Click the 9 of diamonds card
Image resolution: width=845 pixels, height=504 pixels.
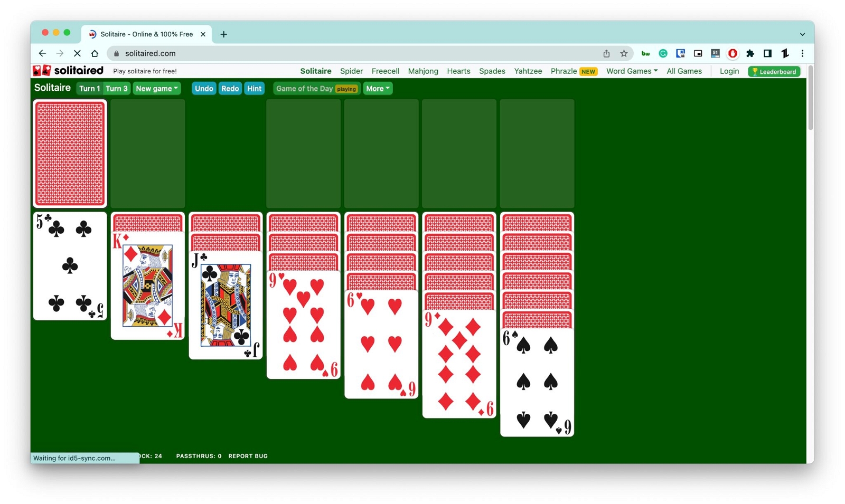click(x=459, y=364)
